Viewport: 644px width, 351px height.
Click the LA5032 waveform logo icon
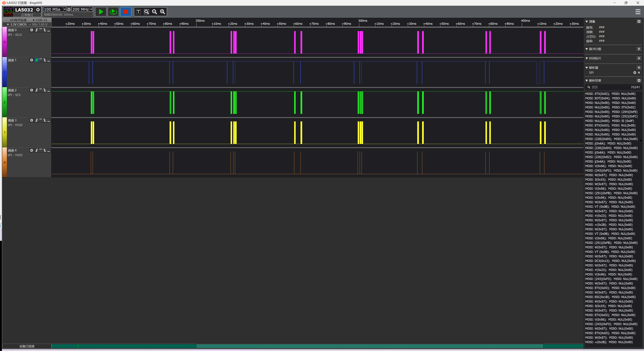click(x=8, y=12)
